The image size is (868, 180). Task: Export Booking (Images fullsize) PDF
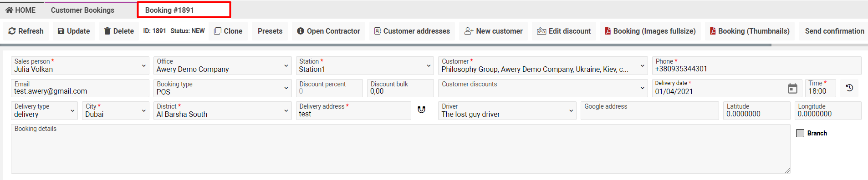[x=650, y=31]
